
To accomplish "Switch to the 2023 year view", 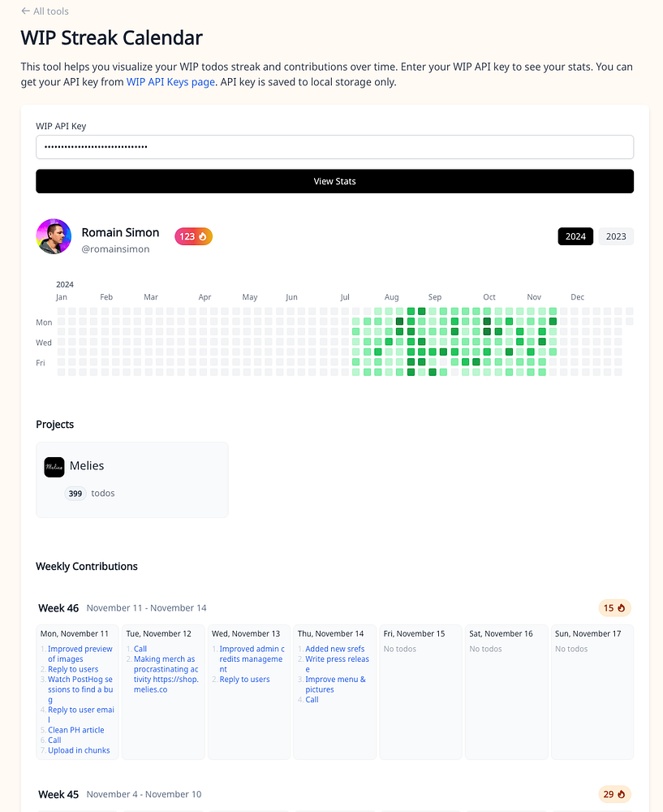I will [616, 236].
